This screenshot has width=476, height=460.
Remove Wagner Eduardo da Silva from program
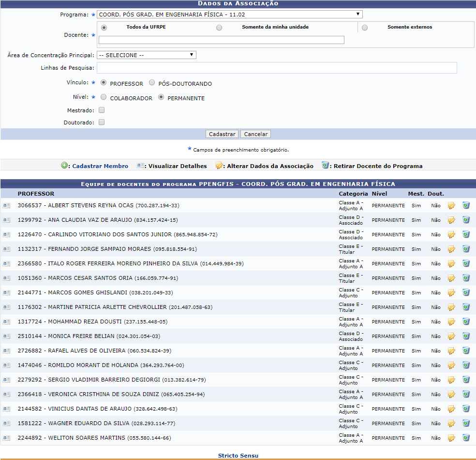(466, 423)
